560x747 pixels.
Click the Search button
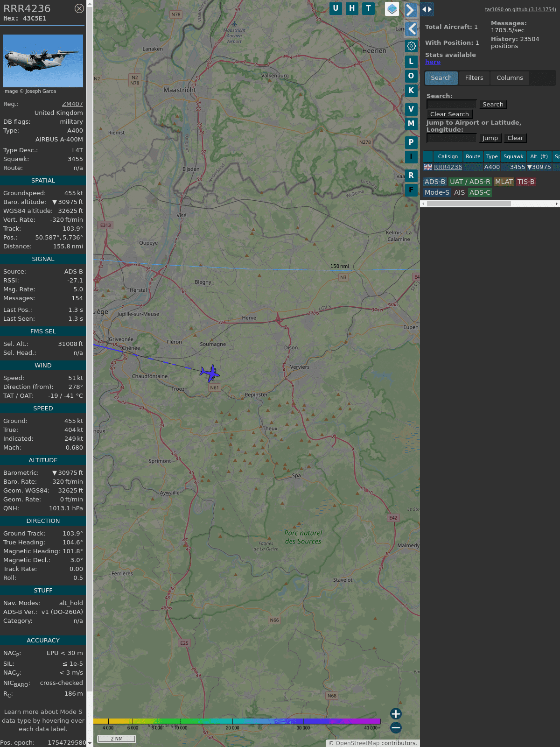click(493, 105)
